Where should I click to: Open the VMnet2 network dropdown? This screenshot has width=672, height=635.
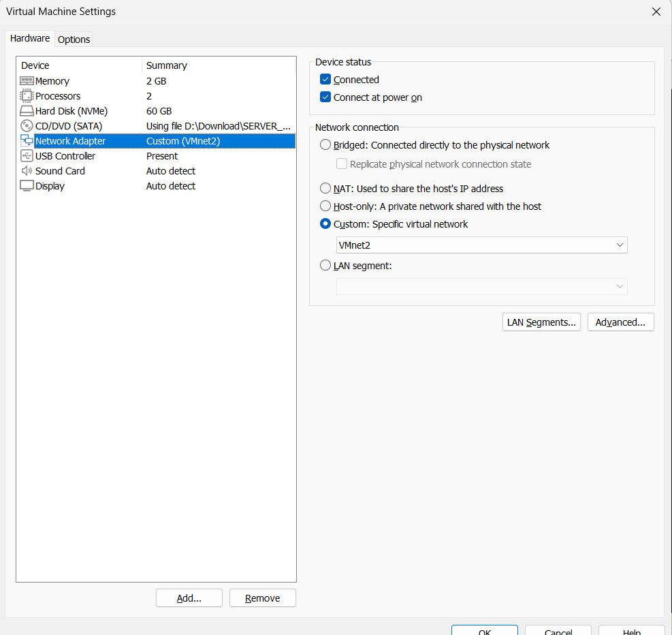482,245
